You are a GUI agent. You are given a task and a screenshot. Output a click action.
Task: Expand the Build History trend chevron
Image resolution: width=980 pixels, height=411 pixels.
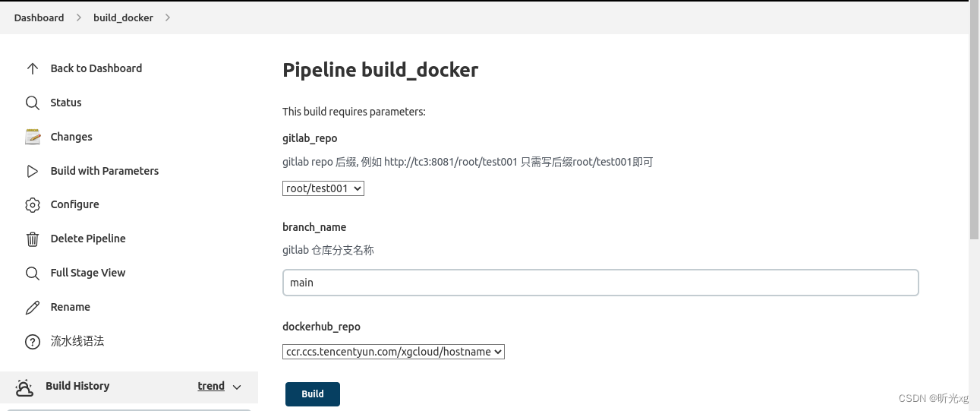coord(237,387)
